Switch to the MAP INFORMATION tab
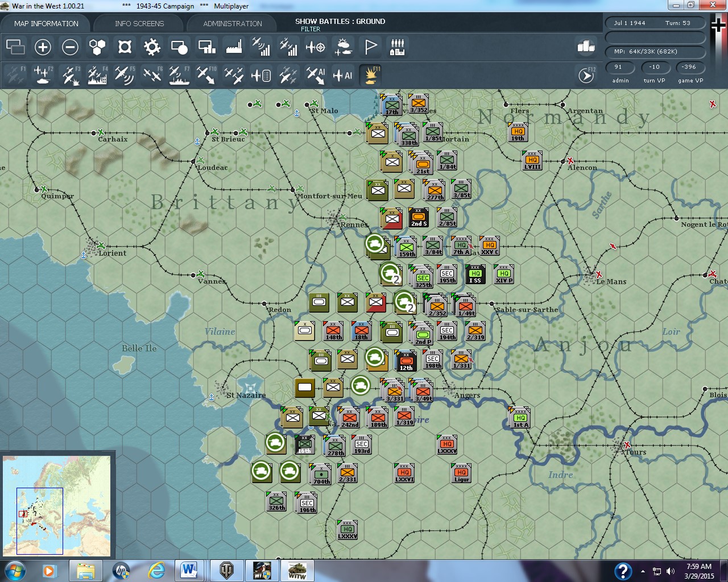Image resolution: width=728 pixels, height=582 pixels. pos(46,23)
